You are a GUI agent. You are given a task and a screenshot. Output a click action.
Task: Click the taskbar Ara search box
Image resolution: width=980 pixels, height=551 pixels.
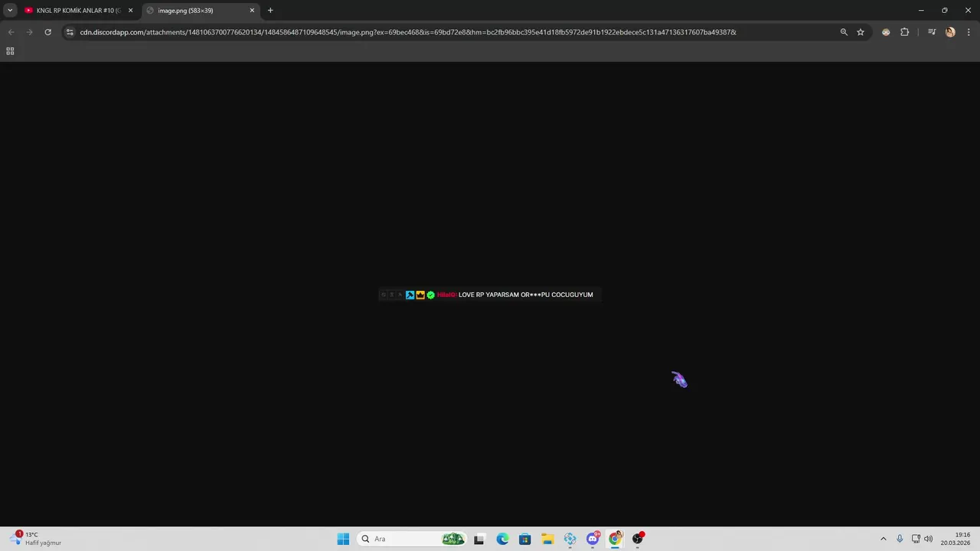[x=411, y=539]
